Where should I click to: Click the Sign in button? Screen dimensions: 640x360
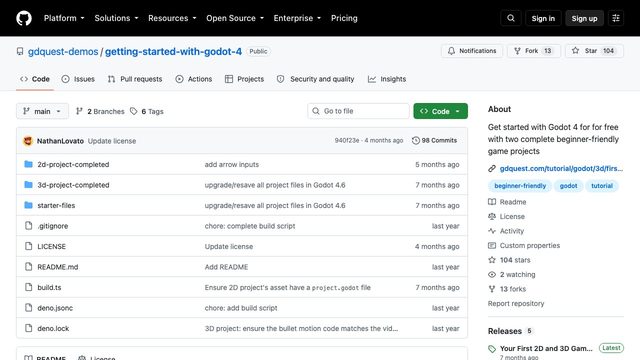(x=543, y=18)
